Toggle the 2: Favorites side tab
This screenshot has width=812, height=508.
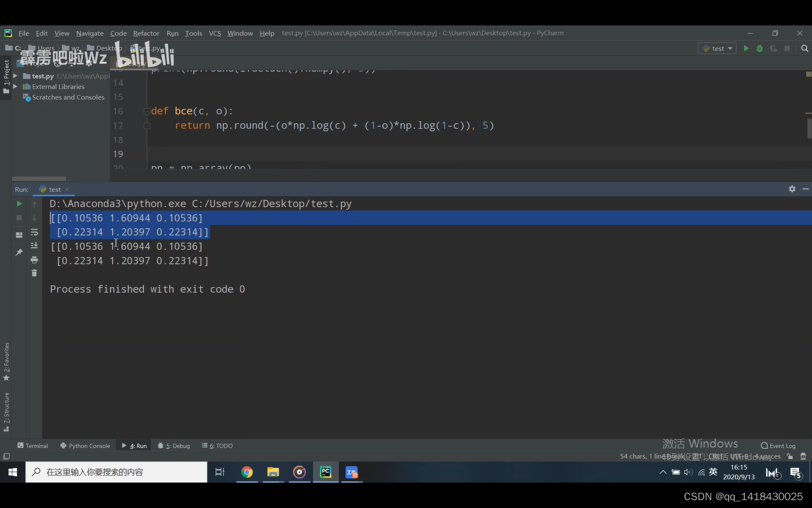(6, 361)
